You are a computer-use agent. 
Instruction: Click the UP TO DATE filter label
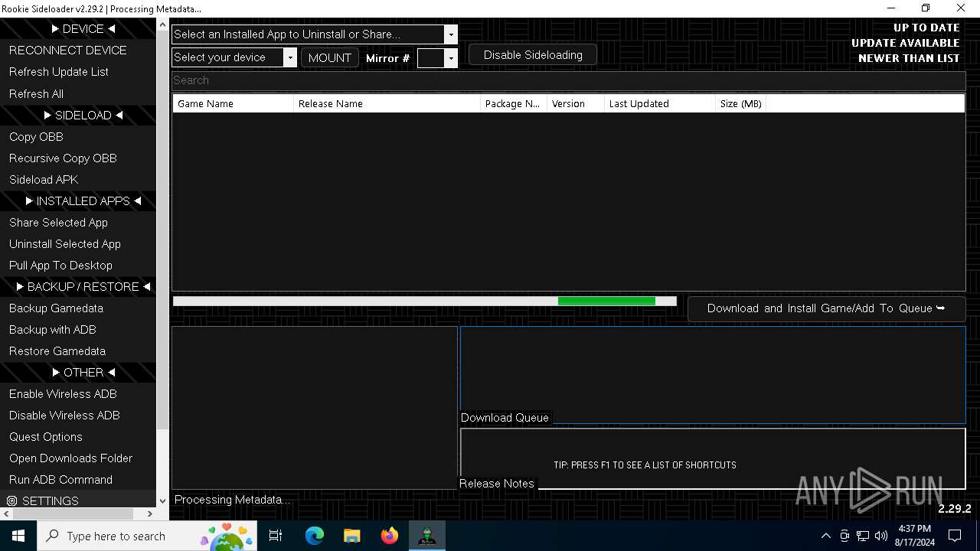(926, 28)
